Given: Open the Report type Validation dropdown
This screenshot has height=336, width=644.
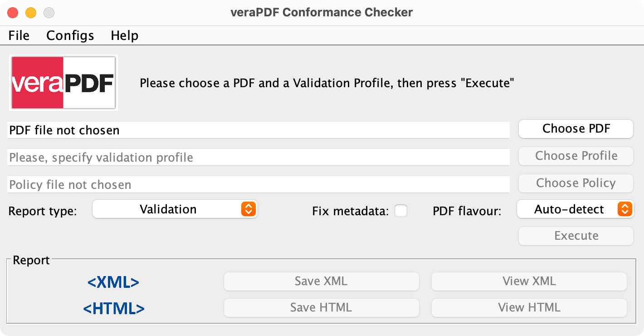Looking at the screenshot, I should [x=175, y=209].
